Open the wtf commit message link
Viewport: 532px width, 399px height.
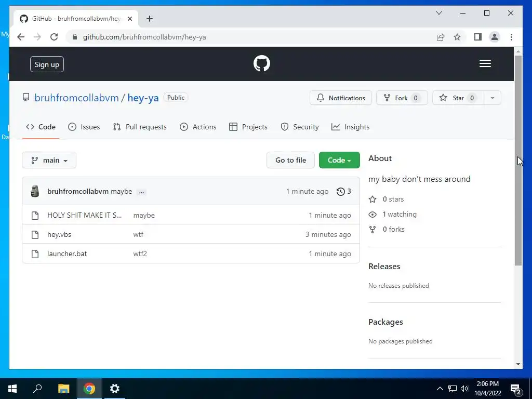click(138, 234)
